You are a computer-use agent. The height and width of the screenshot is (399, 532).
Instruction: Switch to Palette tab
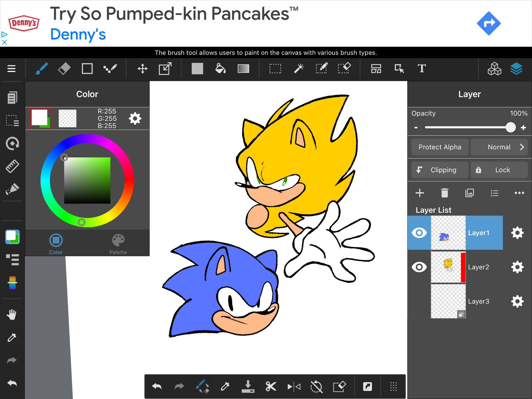tap(118, 244)
